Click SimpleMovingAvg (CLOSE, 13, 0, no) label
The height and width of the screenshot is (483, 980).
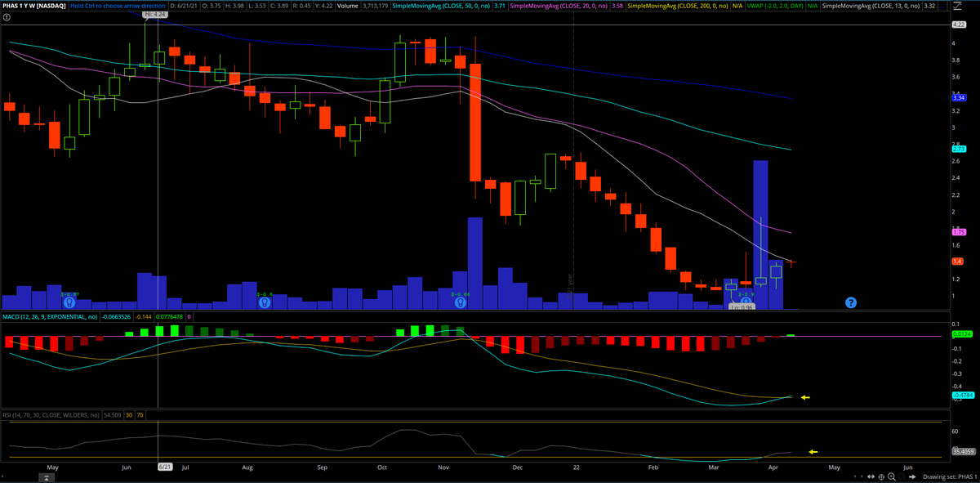[x=871, y=7]
